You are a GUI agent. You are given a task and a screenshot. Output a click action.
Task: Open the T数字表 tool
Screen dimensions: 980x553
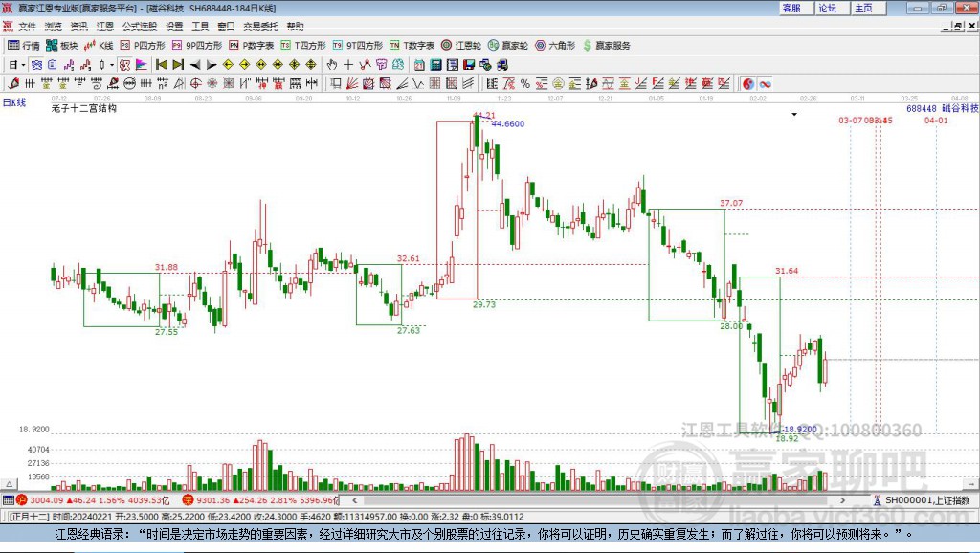pos(412,46)
